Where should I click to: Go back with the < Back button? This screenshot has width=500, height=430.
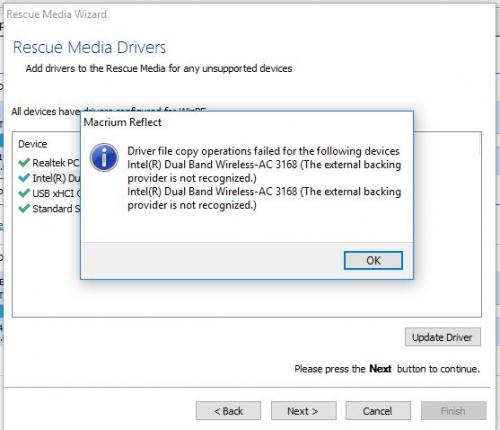click(x=228, y=411)
